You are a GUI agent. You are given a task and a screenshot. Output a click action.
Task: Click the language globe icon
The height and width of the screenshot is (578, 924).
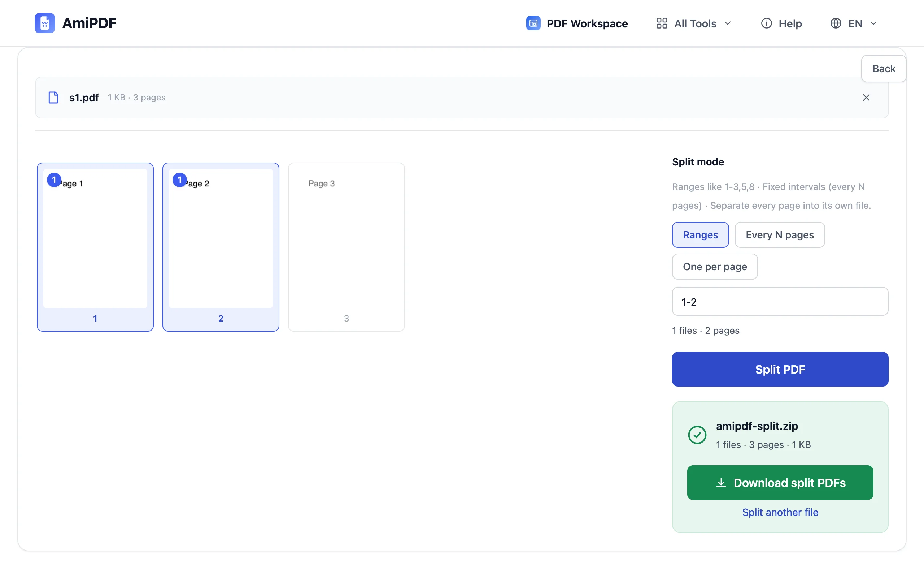click(836, 23)
